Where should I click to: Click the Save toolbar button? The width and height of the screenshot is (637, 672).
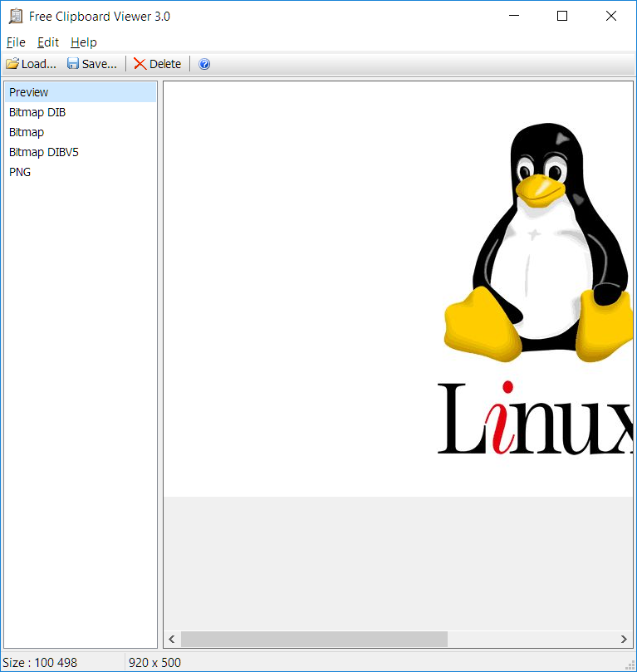click(91, 64)
